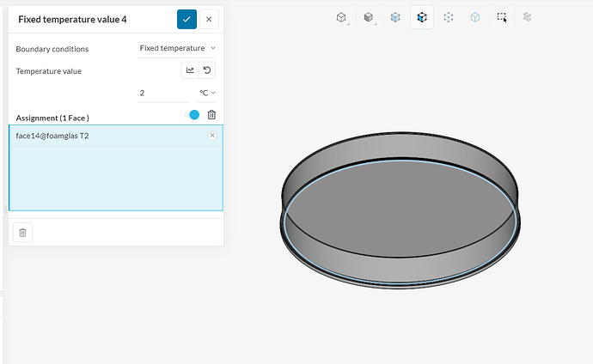593x364 pixels.
Task: Delete this boundary condition using bottom trash button
Action: tap(23, 232)
